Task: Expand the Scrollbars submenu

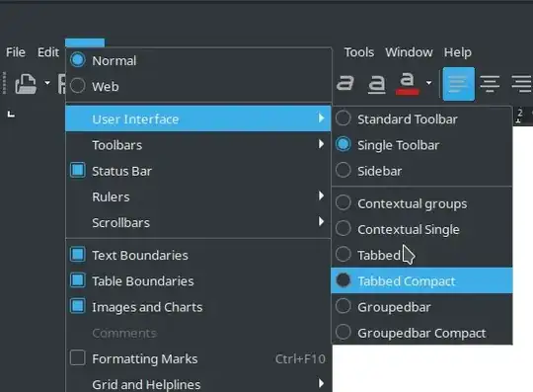Action: 198,222
